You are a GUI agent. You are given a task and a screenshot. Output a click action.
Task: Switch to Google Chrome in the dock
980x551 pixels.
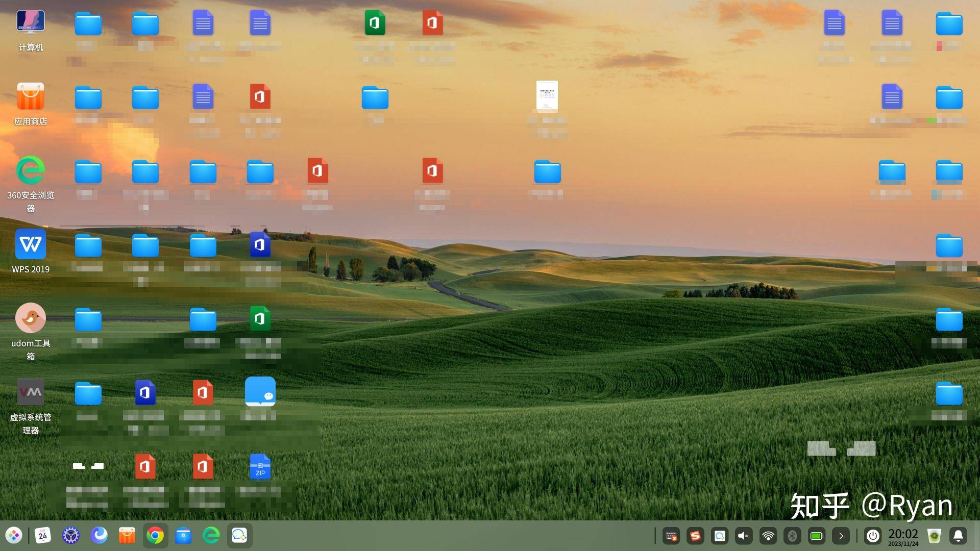155,536
